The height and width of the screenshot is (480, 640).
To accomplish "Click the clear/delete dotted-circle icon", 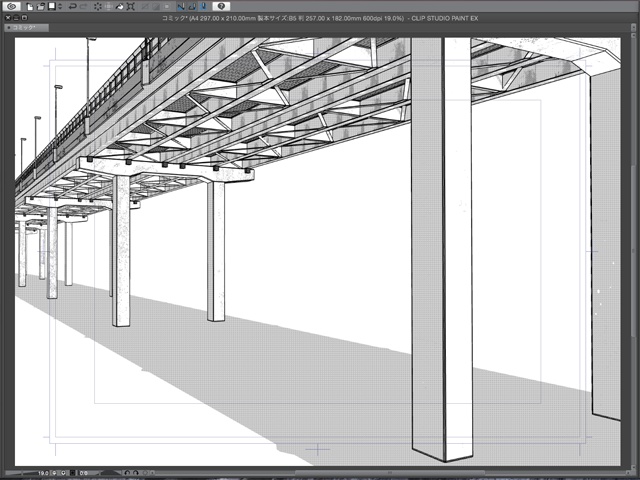I will [98, 7].
